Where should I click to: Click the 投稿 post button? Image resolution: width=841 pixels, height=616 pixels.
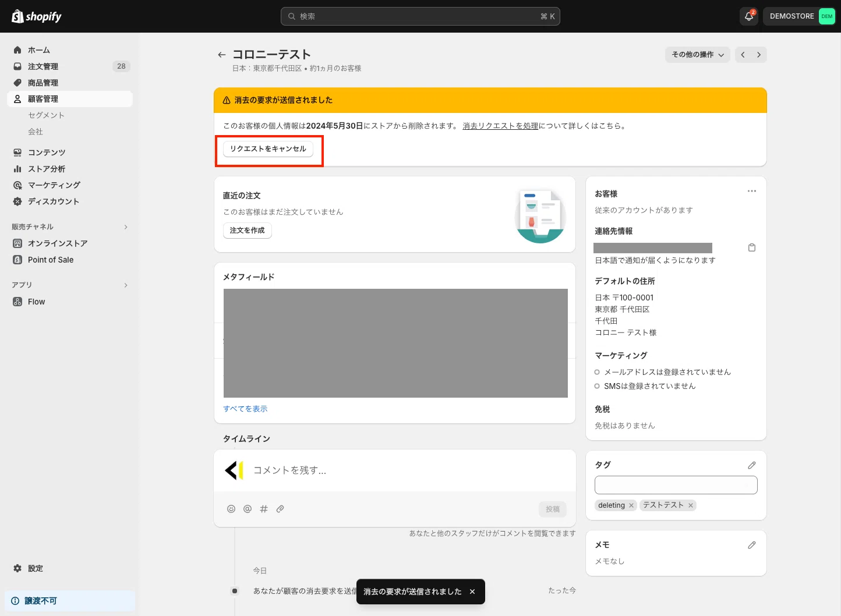point(553,509)
